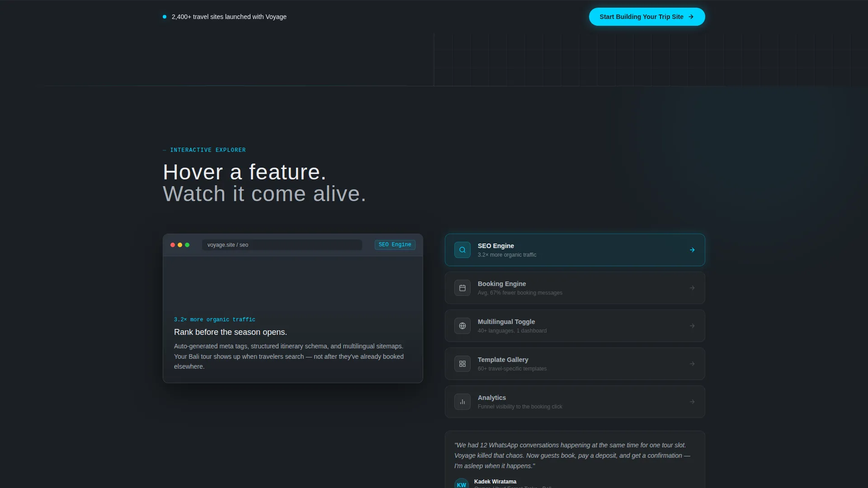
Task: Click the Template Gallery grid icon
Action: tap(462, 364)
